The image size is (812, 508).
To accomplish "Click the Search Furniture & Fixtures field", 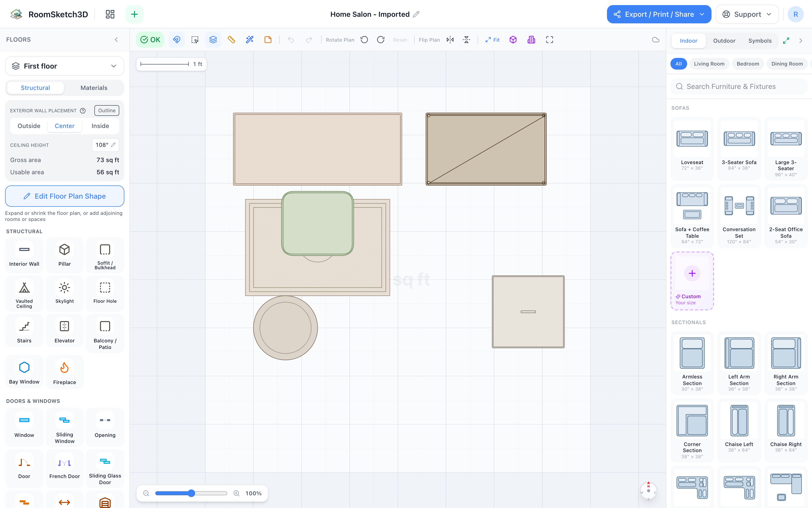I will pos(739,86).
